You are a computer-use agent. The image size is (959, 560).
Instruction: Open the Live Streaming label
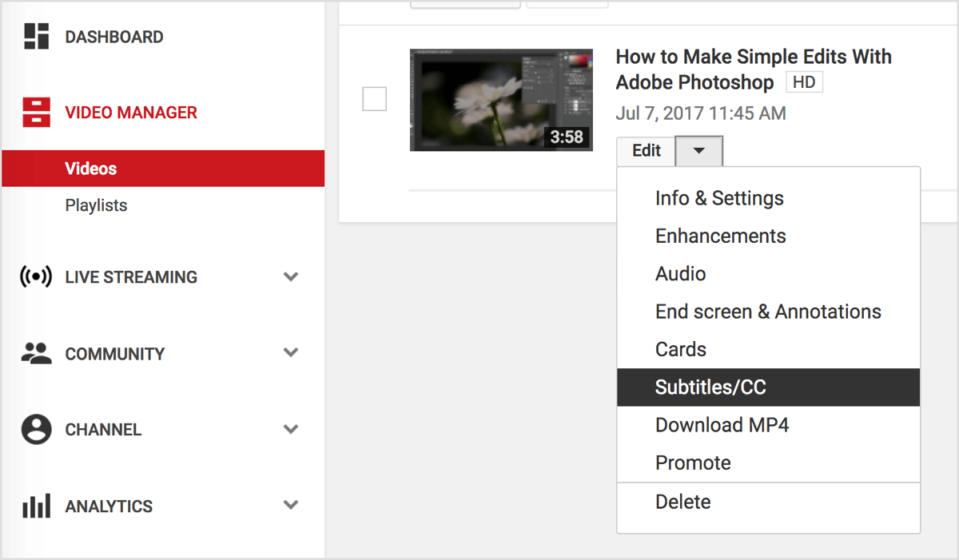(131, 277)
